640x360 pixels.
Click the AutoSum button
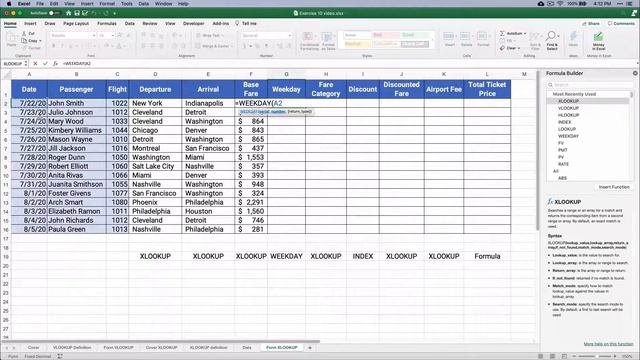coord(511,33)
